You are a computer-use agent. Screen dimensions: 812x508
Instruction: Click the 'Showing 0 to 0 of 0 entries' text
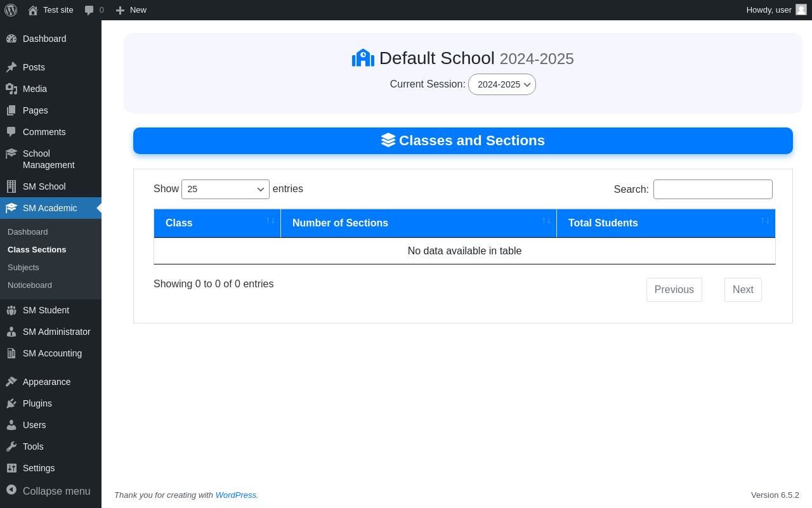point(214,284)
